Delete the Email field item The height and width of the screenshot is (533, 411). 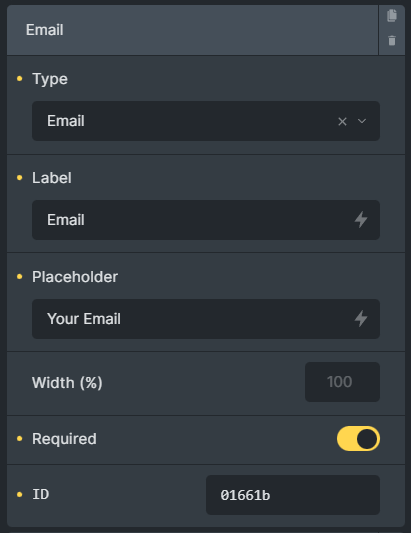[392, 40]
